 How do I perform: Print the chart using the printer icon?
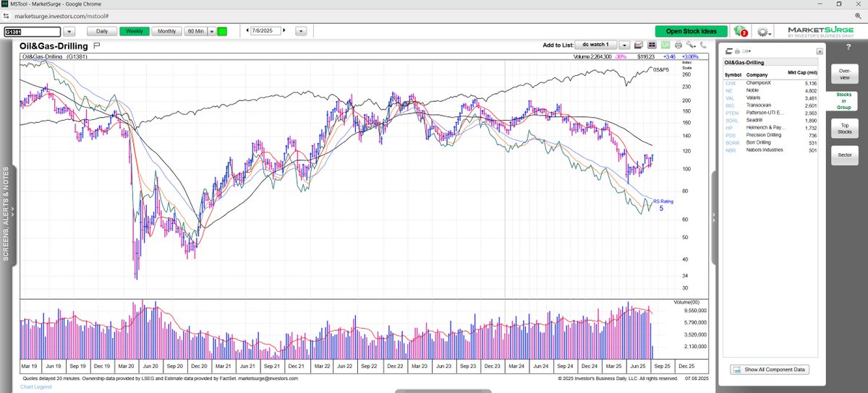pos(678,45)
